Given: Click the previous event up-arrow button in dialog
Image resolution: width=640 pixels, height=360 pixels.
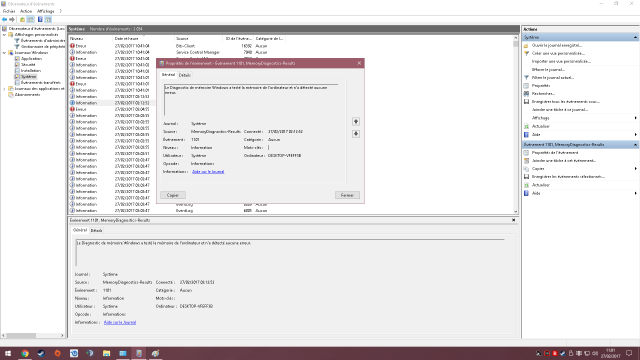Looking at the screenshot, I should point(356,122).
